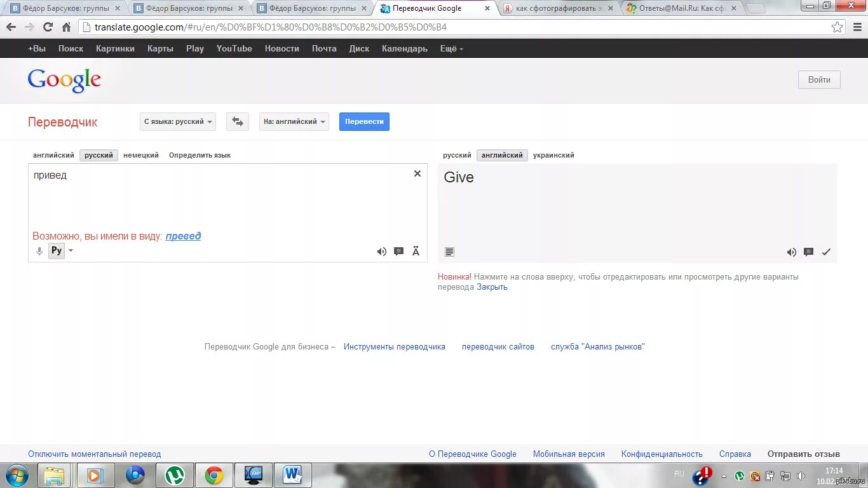Screen dimensions: 868x488
Task: Click Отключить моментальный перевод
Action: click(95, 454)
